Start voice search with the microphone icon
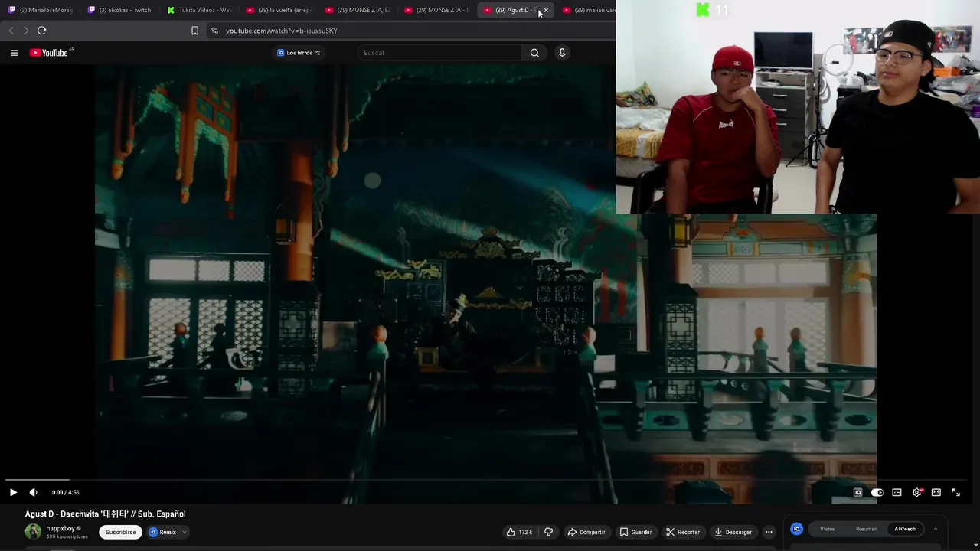Screen dimensions: 980x551 (x=562, y=53)
